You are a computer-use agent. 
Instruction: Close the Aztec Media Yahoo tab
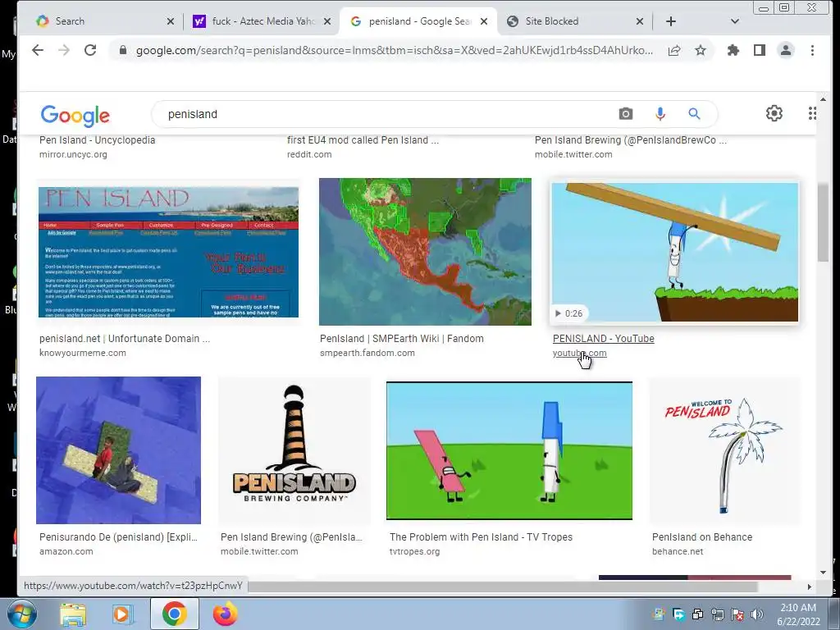pyautogui.click(x=327, y=21)
